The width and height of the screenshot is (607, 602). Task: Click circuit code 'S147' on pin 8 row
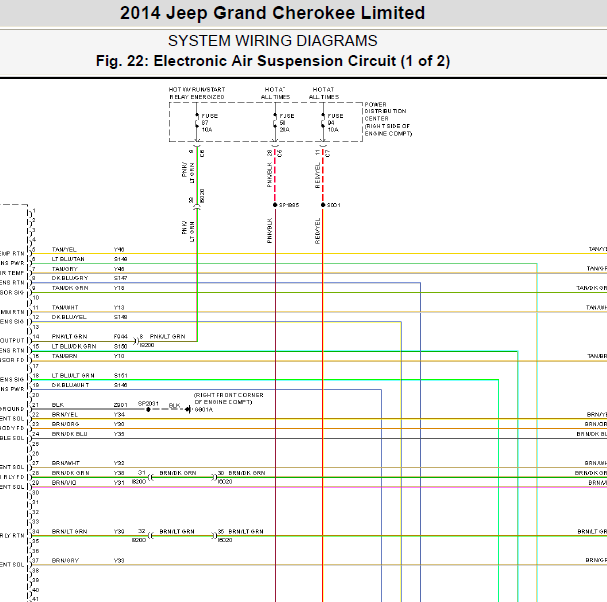point(120,278)
